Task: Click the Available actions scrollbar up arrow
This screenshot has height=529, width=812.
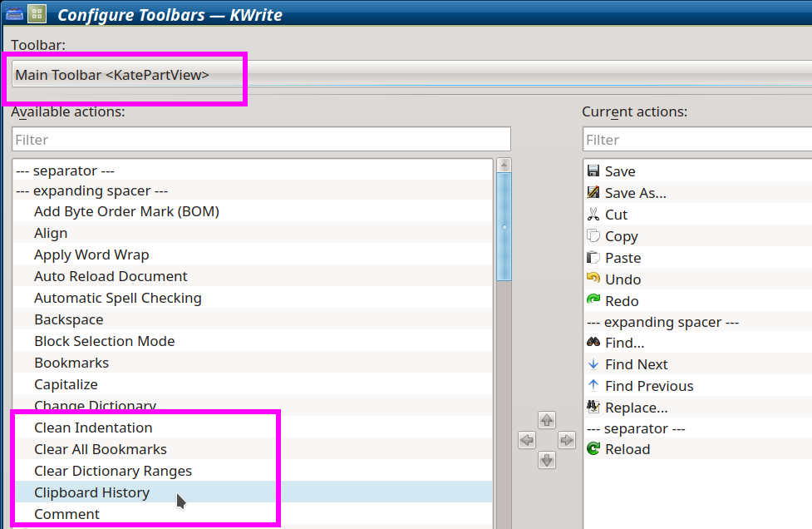Action: click(504, 166)
